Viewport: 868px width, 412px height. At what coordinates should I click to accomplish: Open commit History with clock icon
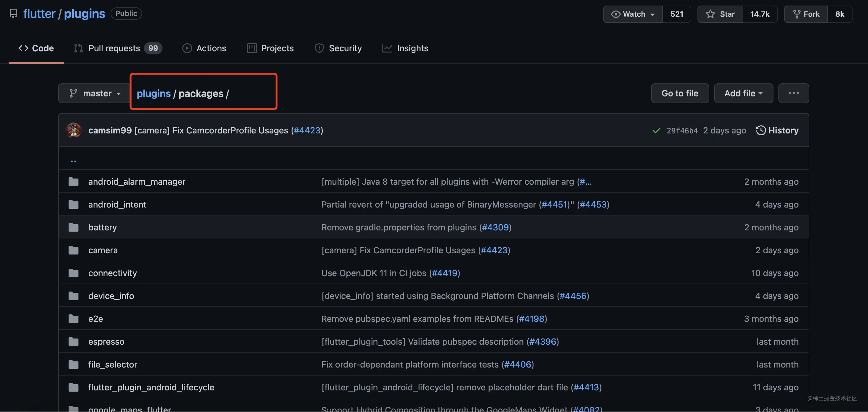(x=777, y=130)
